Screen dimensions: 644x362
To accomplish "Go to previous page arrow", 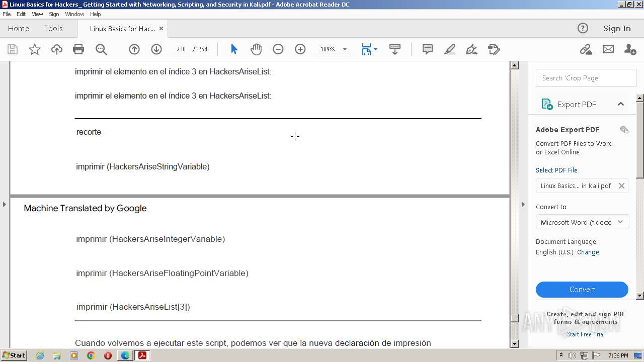I will [134, 49].
